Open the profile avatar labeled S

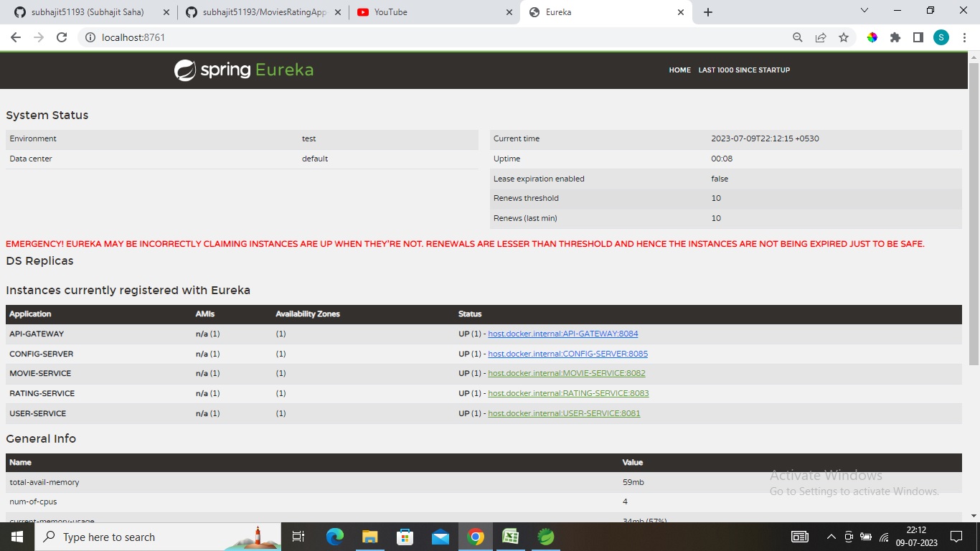pyautogui.click(x=941, y=37)
